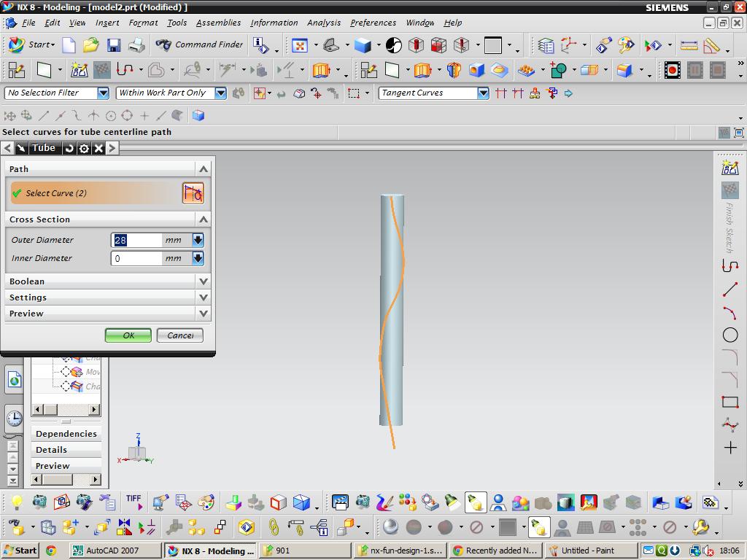This screenshot has width=747, height=560.
Task: Open the Format menu
Action: coord(143,23)
